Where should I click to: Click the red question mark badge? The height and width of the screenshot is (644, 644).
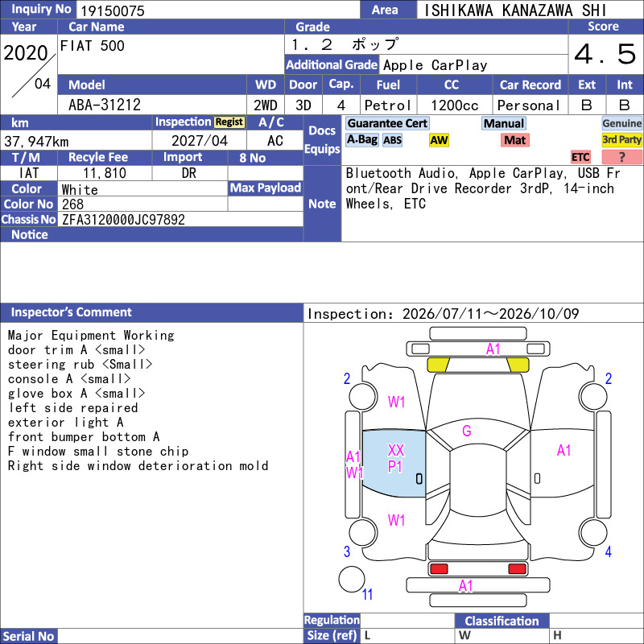click(621, 157)
